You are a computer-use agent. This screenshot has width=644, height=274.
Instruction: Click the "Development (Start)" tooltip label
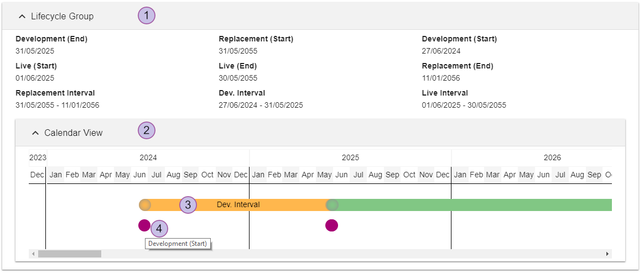click(178, 244)
